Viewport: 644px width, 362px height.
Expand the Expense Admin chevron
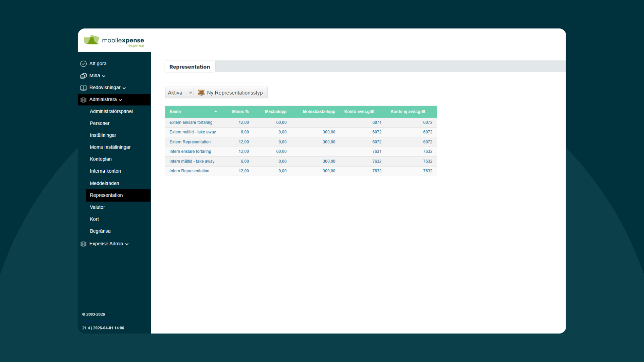[x=127, y=244]
